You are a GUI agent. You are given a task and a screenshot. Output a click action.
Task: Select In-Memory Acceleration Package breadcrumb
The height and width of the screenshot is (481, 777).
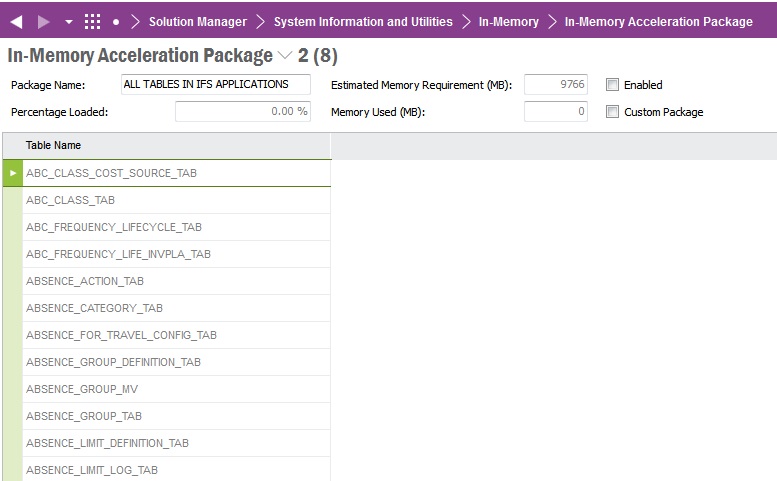click(x=659, y=21)
